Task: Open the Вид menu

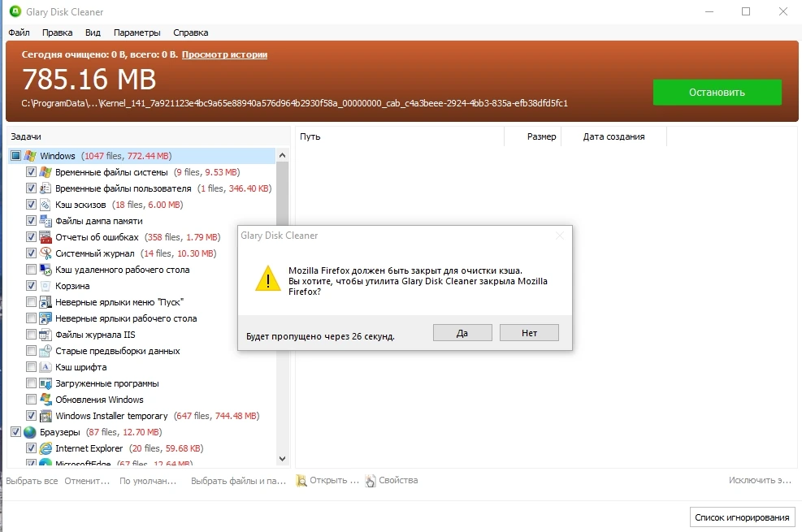Action: coord(93,32)
